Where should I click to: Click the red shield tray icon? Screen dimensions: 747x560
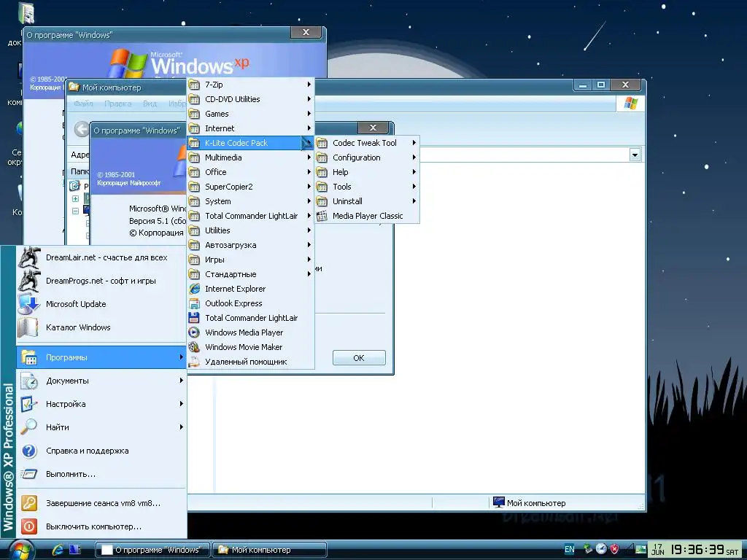pos(614,549)
